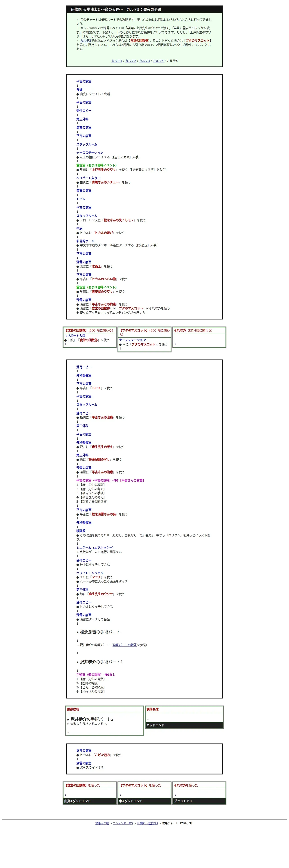Click the item ヒカルの遊び
This screenshot has width=289, height=868.
tap(104, 233)
